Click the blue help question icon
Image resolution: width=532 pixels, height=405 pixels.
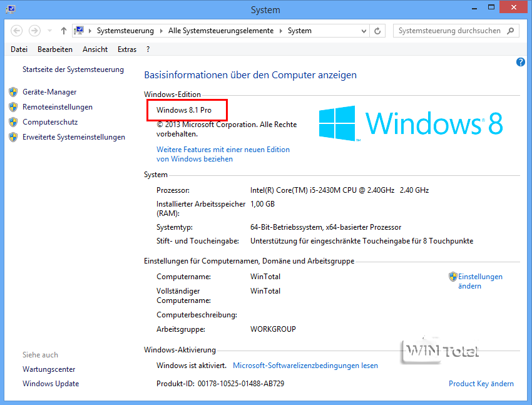coord(521,62)
